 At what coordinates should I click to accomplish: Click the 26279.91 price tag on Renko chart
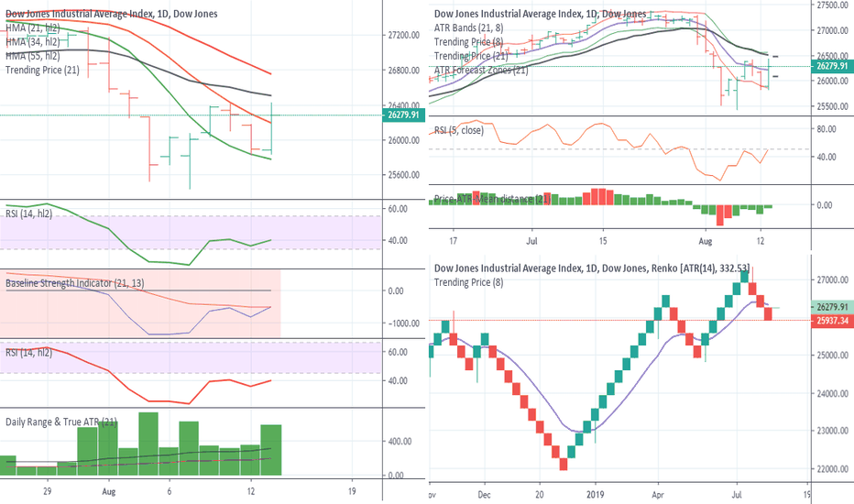click(832, 307)
